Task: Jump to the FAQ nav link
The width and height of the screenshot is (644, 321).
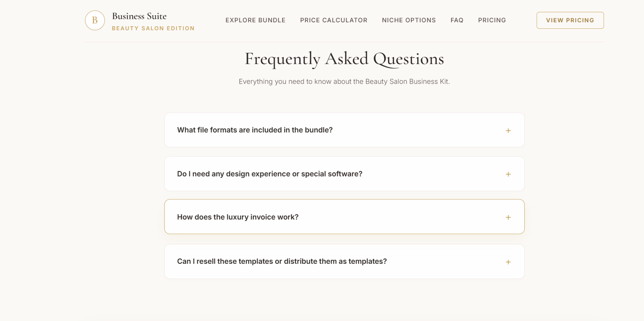Action: point(457,20)
